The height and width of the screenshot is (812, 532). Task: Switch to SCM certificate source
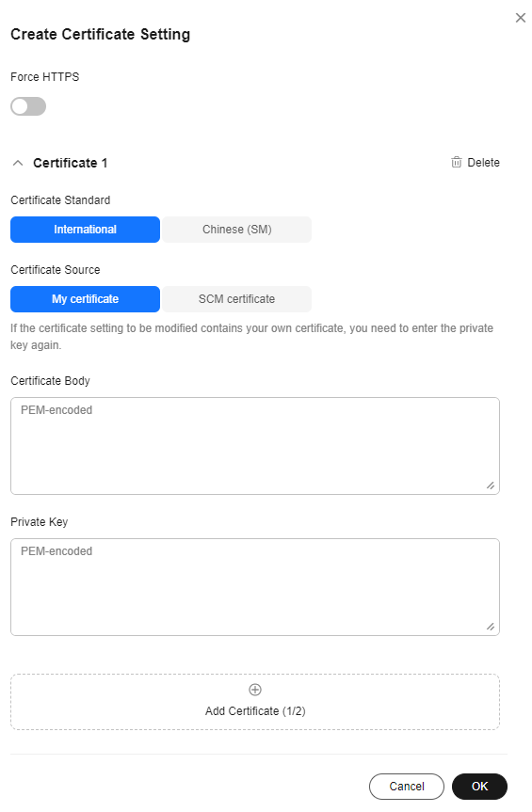coord(236,299)
